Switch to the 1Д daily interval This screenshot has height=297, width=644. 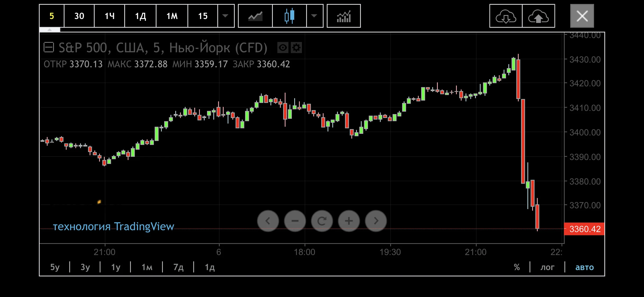coord(140,16)
